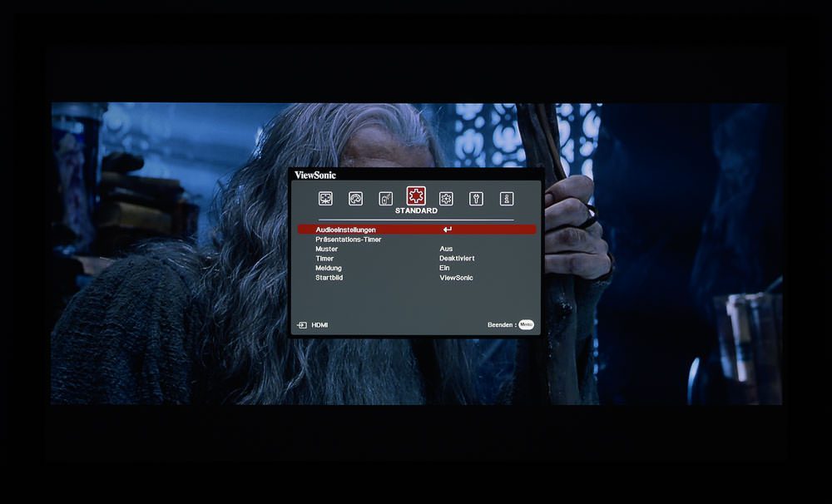This screenshot has width=832, height=504.
Task: Click the enter arrow beside Audioeinstellungen
Action: pos(448,230)
